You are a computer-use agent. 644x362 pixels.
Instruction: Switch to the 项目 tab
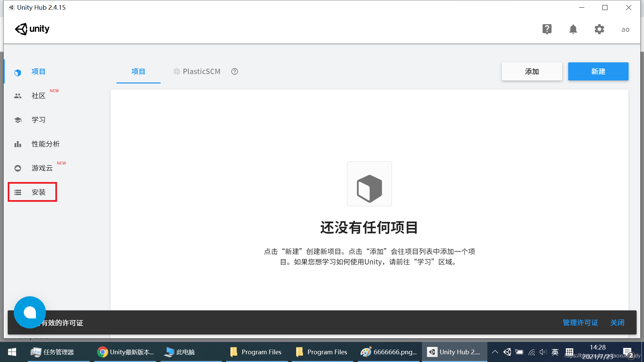138,71
